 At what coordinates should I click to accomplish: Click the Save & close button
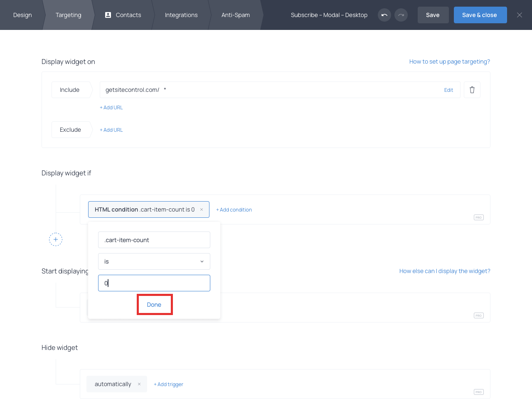(x=480, y=15)
